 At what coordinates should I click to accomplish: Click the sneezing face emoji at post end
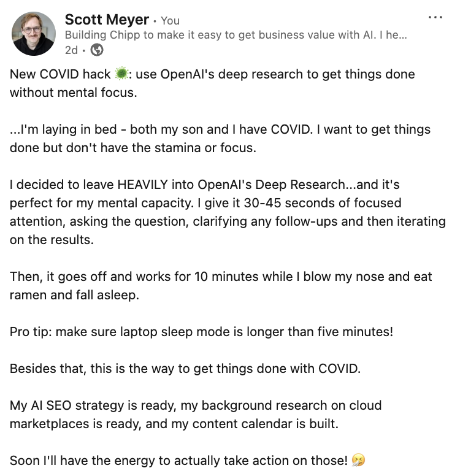tap(358, 460)
